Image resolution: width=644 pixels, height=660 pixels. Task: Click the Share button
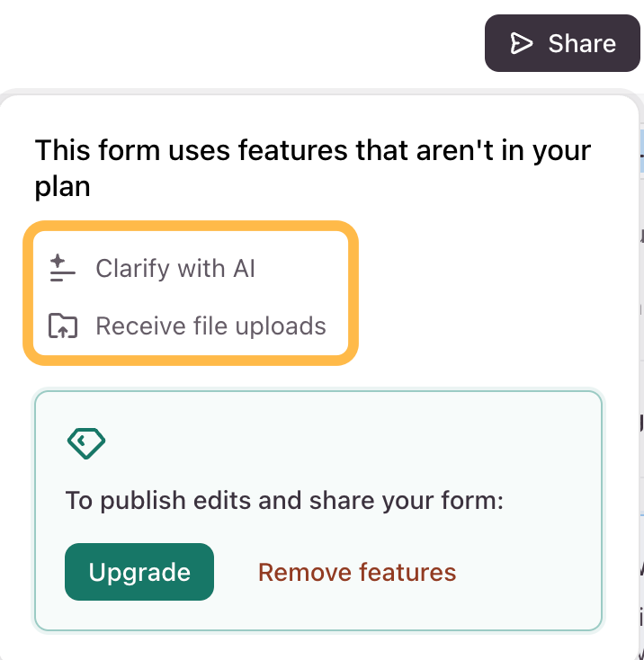tap(562, 43)
